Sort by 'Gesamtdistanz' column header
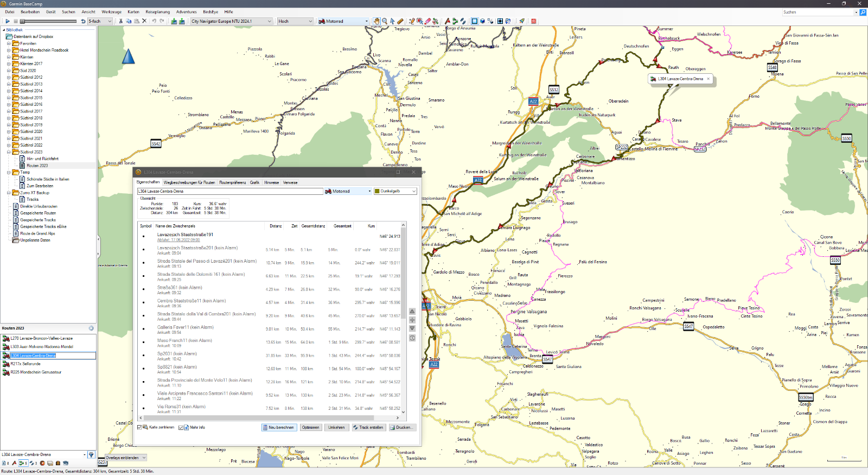The image size is (868, 475). [x=313, y=226]
